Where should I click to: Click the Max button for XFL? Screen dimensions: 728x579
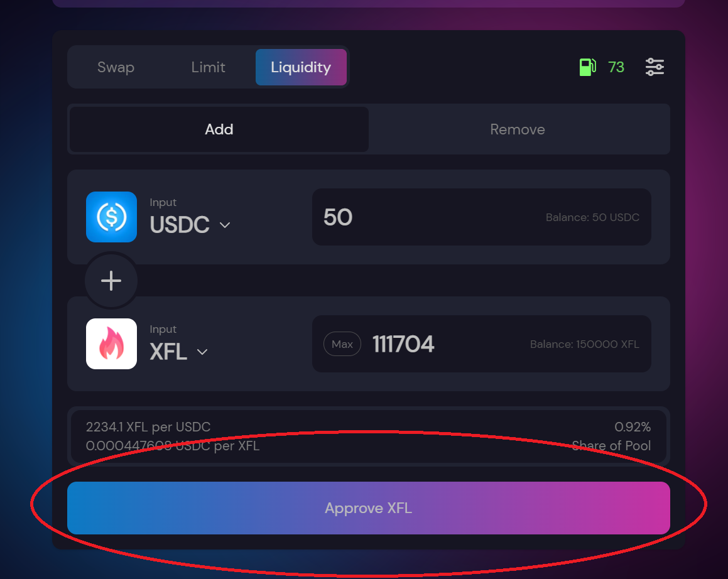[x=342, y=344]
